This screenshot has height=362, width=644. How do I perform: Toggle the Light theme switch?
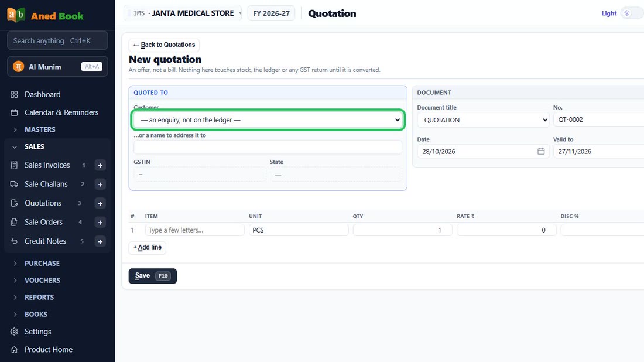[x=631, y=13]
